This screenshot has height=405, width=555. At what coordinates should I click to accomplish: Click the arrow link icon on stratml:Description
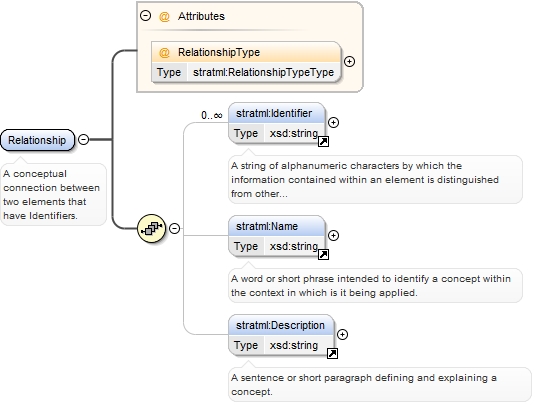click(x=332, y=353)
